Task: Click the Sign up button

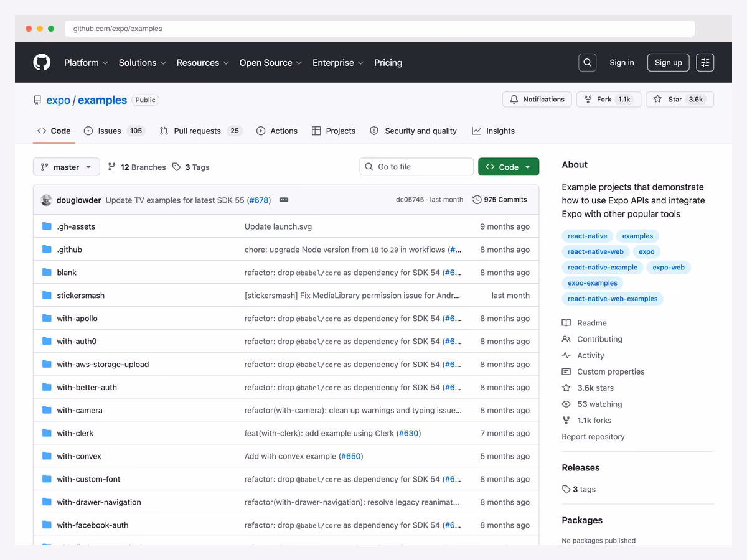Action: (x=669, y=62)
